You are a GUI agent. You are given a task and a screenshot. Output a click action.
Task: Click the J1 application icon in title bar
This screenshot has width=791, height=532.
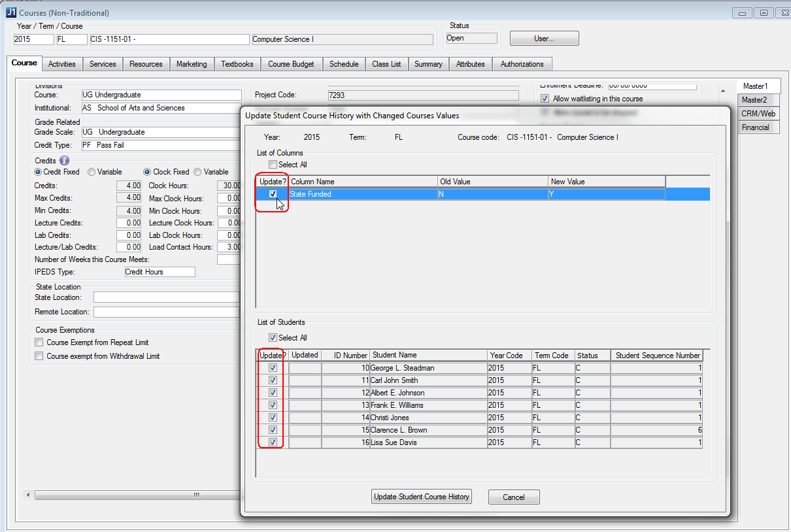pyautogui.click(x=11, y=12)
